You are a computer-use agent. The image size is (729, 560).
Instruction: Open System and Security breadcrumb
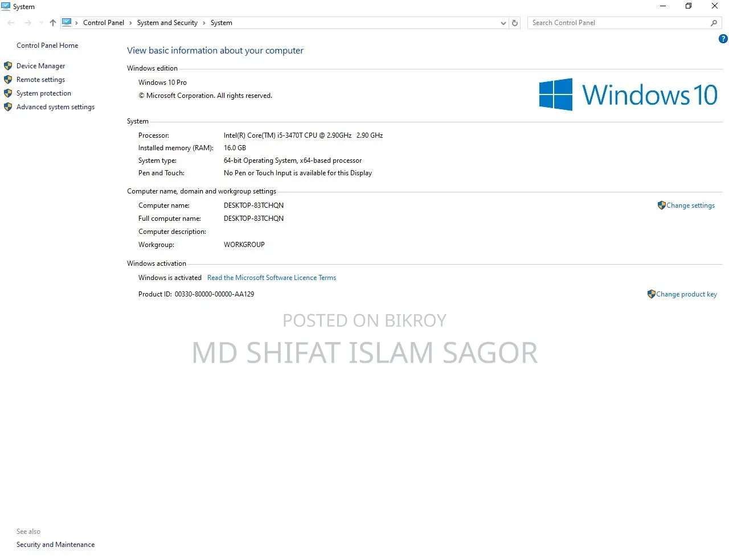coord(167,23)
